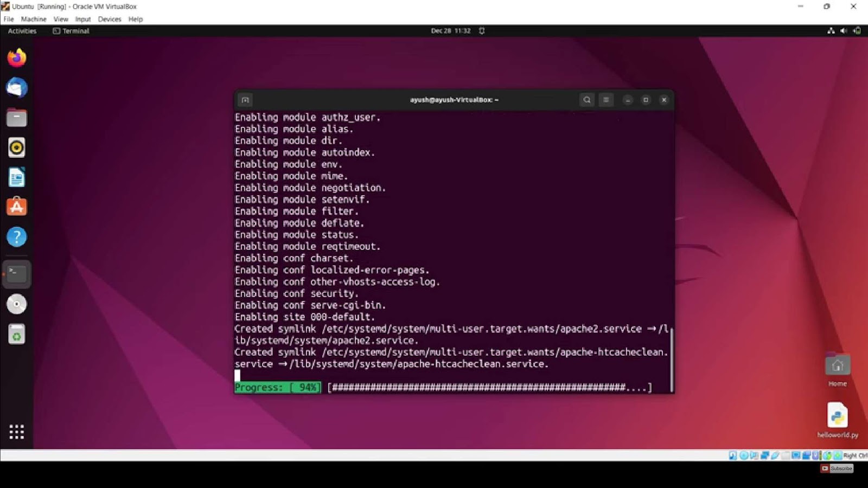Launch Thunderbird Mail from the dock

click(x=17, y=87)
